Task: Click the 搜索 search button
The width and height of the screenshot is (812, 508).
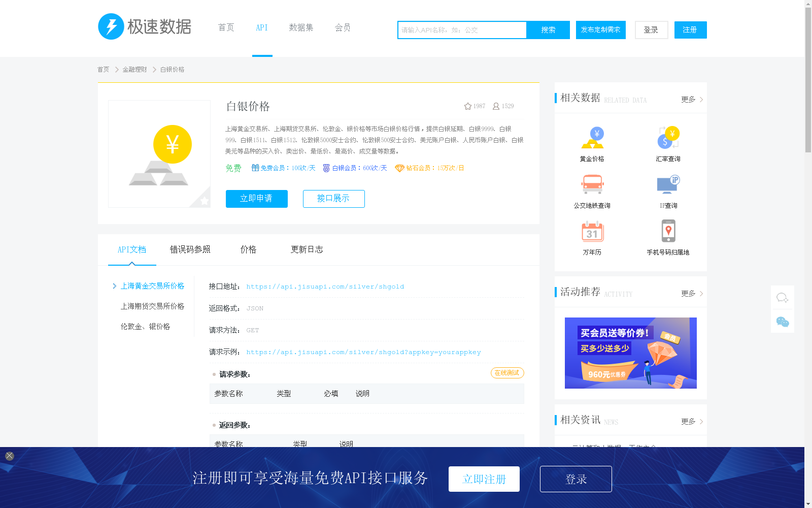Action: tap(548, 30)
